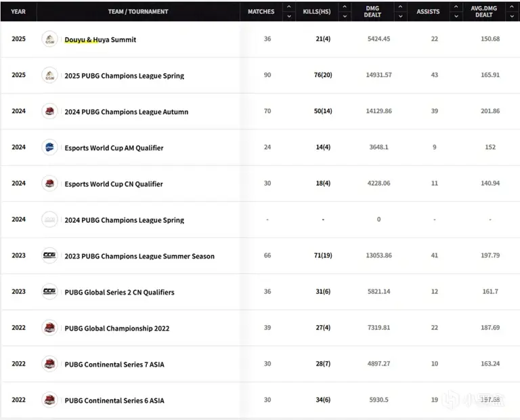Click team logo for 2024 PUBG Champions League Autumn

[49, 111]
